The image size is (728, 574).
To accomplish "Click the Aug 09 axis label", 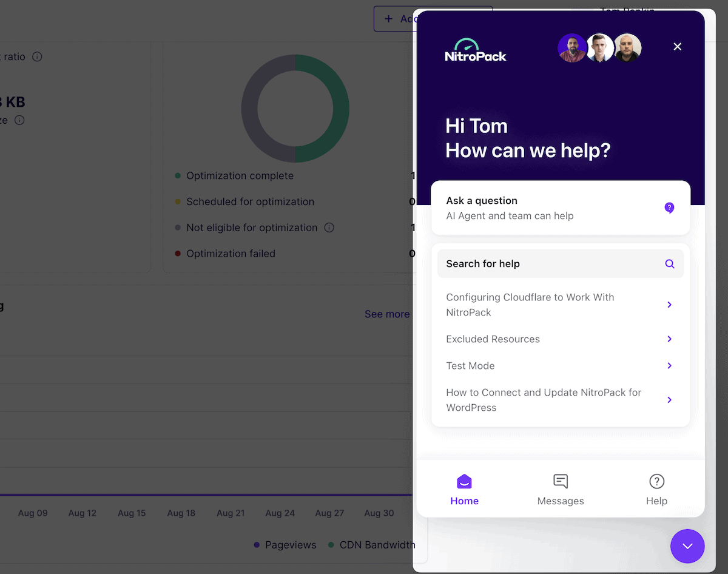I will point(33,513).
